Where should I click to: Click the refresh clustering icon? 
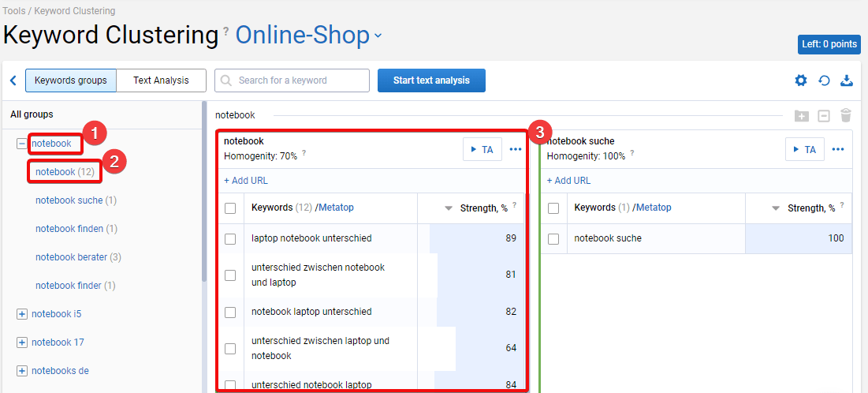tap(825, 81)
